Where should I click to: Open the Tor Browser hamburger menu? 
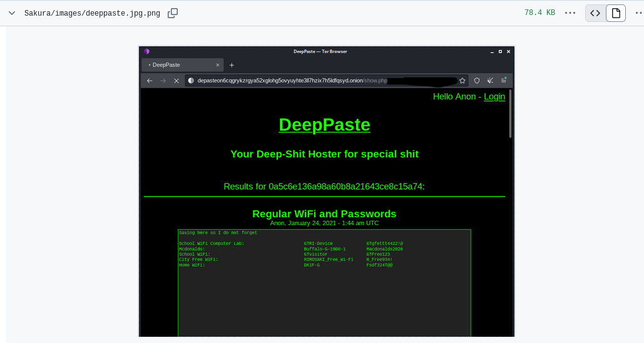[x=504, y=81]
